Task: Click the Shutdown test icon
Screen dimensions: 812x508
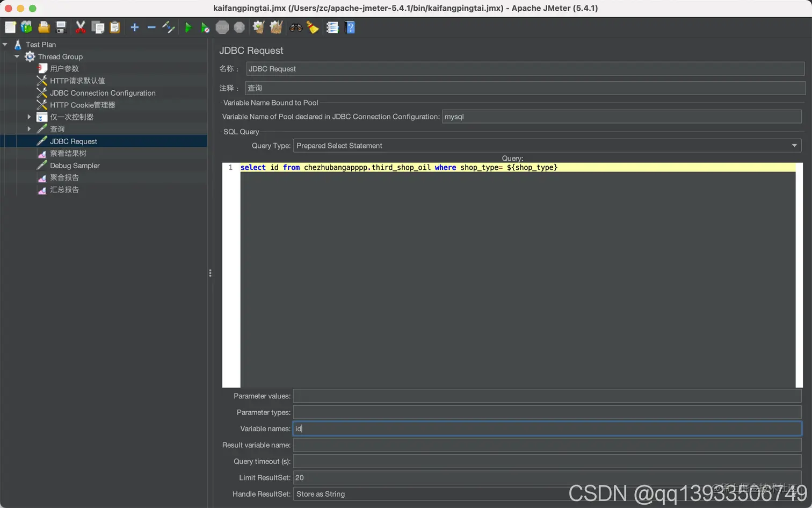Action: 240,27
